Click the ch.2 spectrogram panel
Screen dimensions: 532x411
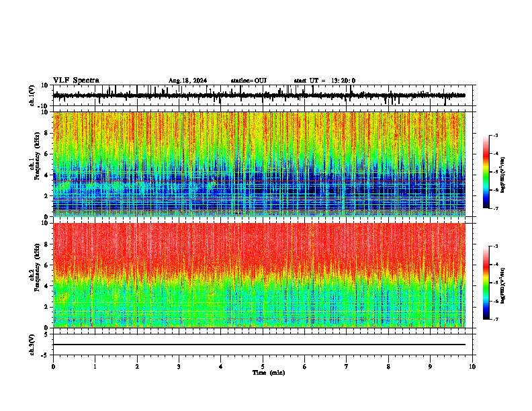tap(259, 275)
